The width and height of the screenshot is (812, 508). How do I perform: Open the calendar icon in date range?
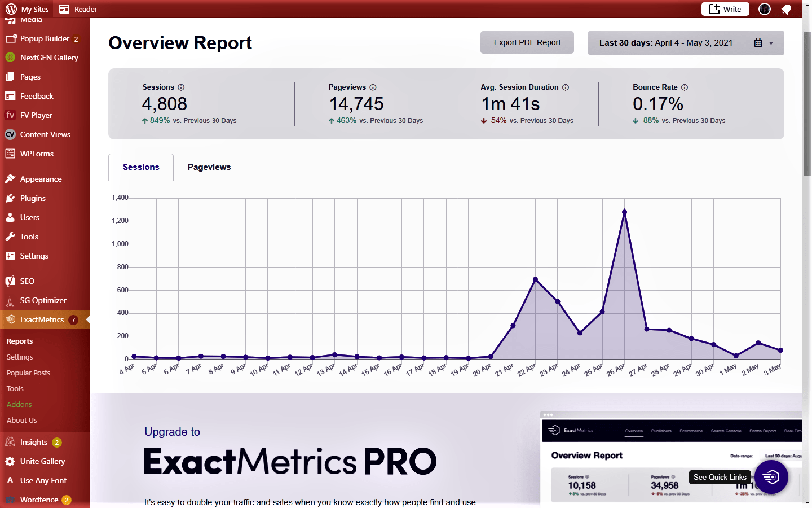coord(758,43)
